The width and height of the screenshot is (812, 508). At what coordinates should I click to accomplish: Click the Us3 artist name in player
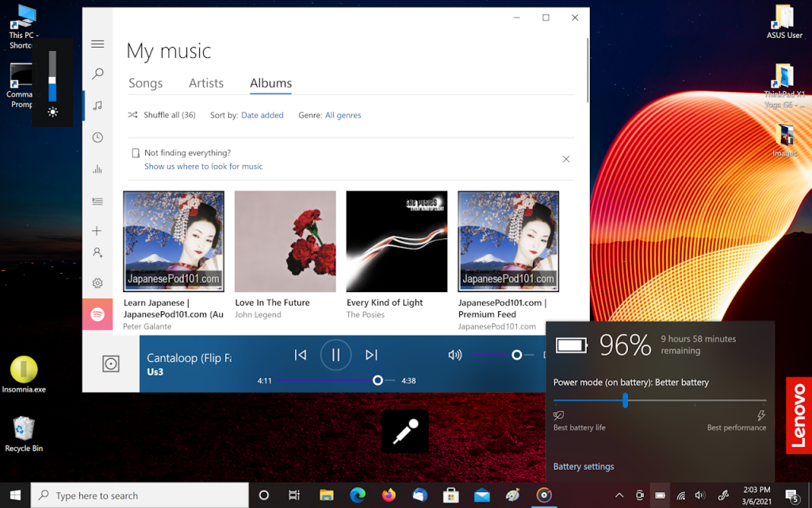[155, 372]
